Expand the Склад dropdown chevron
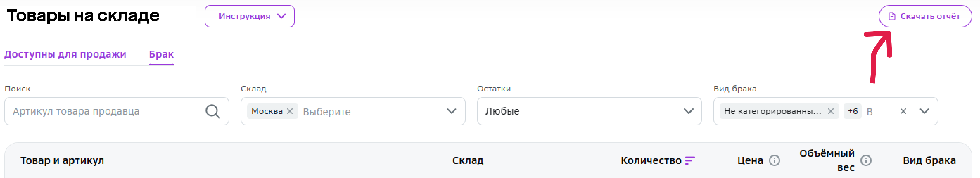 (x=452, y=112)
